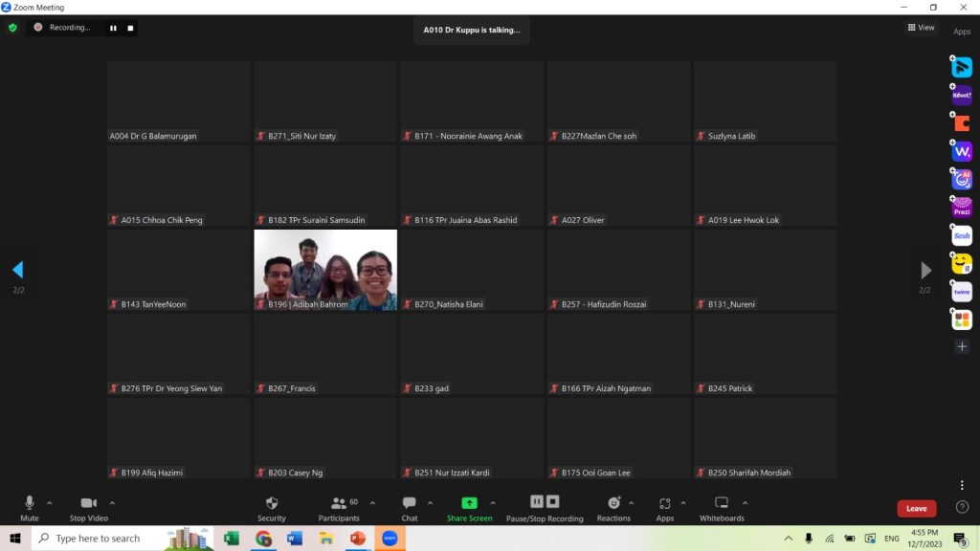Select Adibah Bahrom's video thumbnail

pos(325,270)
